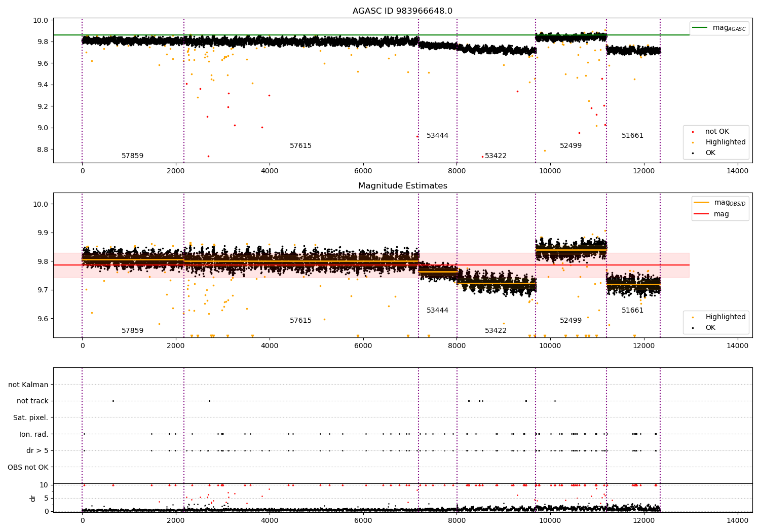Click the 14000 x-axis tick in AGASC plot

737,171
